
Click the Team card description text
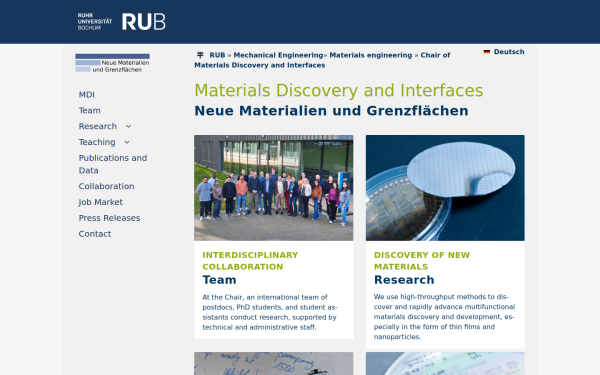click(270, 312)
